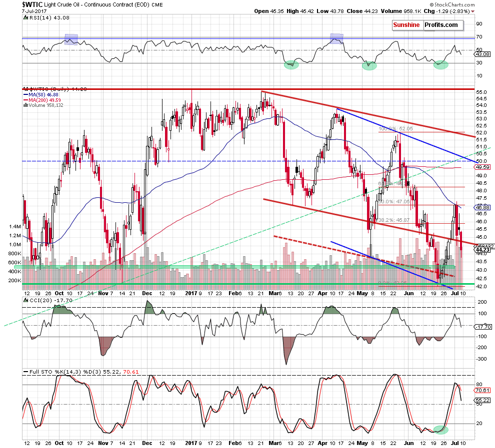
Task: Click the black line marker before Full STO label
Action: tap(25, 372)
